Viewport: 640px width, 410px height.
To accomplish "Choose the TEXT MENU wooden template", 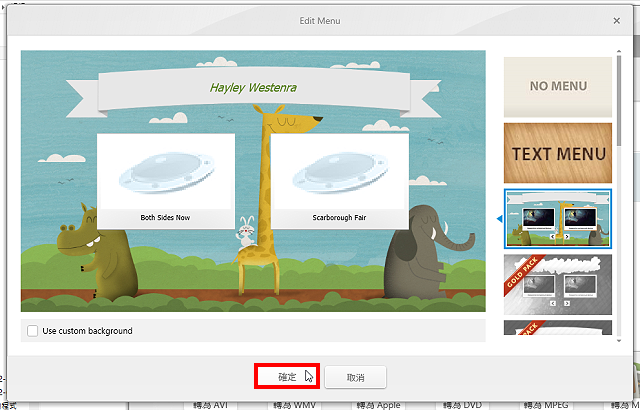I will click(558, 153).
